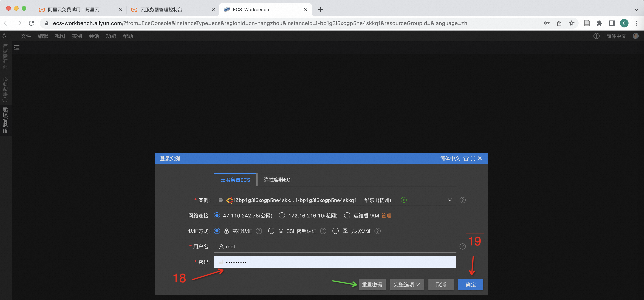This screenshot has height=300, width=644.
Task: Click the help icon beside instance field
Action: (462, 200)
